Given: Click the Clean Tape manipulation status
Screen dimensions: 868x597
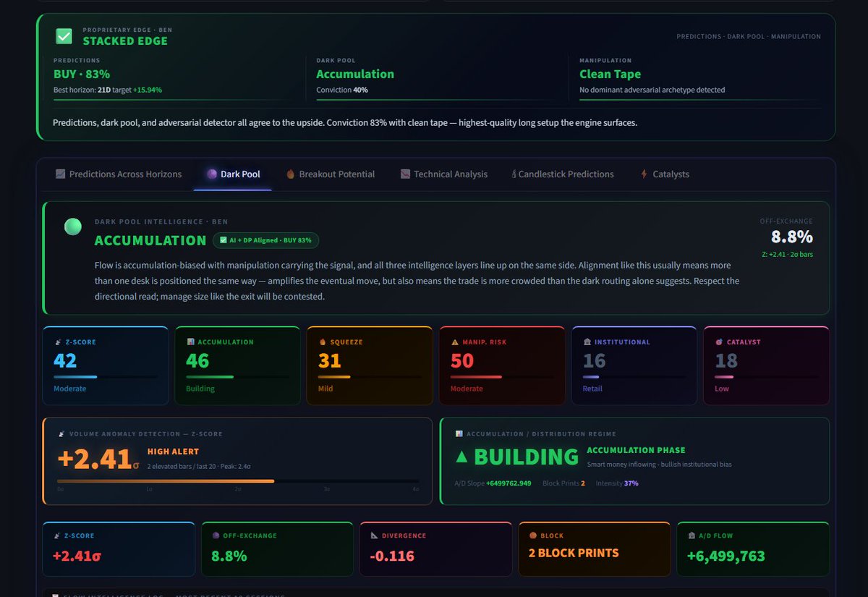Looking at the screenshot, I should [610, 74].
